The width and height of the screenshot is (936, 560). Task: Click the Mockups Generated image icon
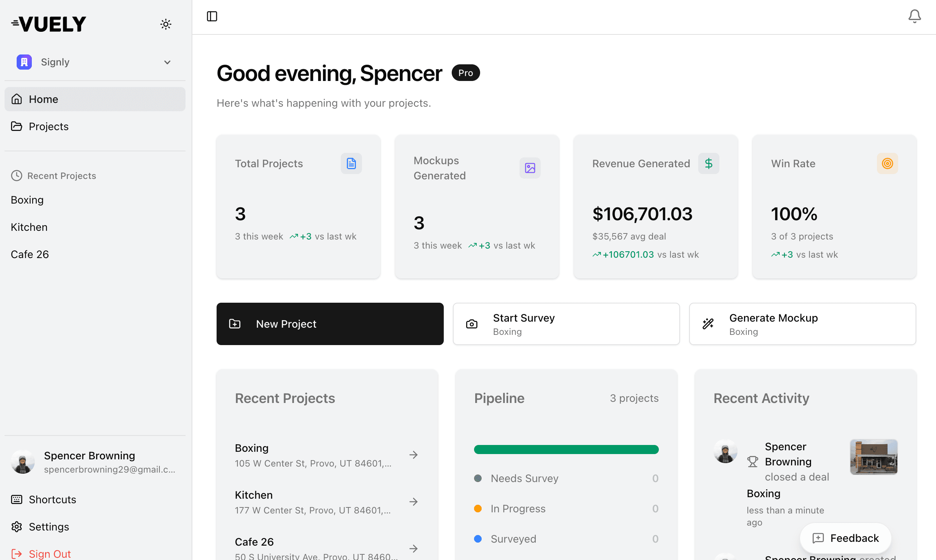tap(530, 168)
